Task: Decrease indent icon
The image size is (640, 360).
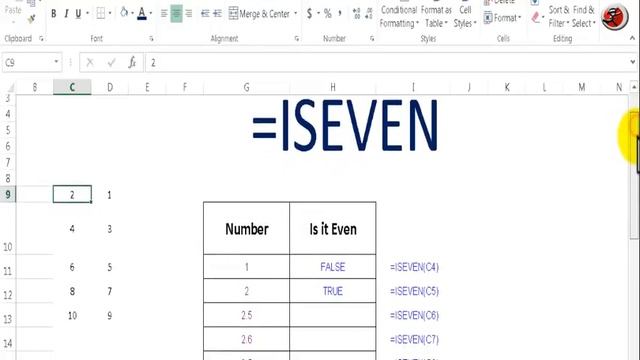Action: pyautogui.click(x=205, y=14)
